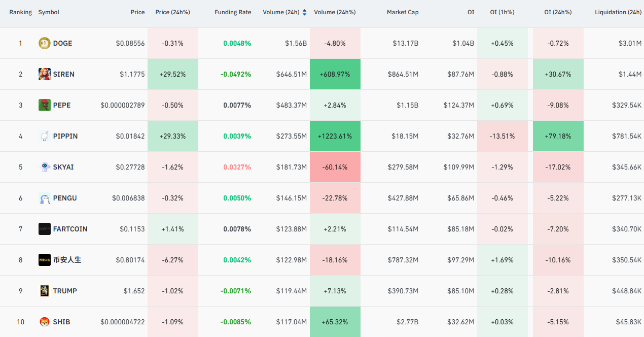The image size is (644, 337).
Task: Click the SKYAI token icon
Action: click(45, 167)
